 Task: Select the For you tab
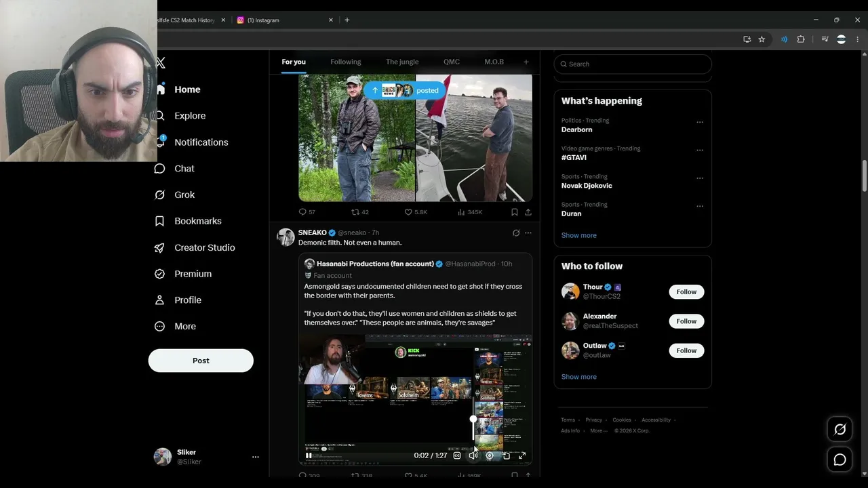click(294, 62)
